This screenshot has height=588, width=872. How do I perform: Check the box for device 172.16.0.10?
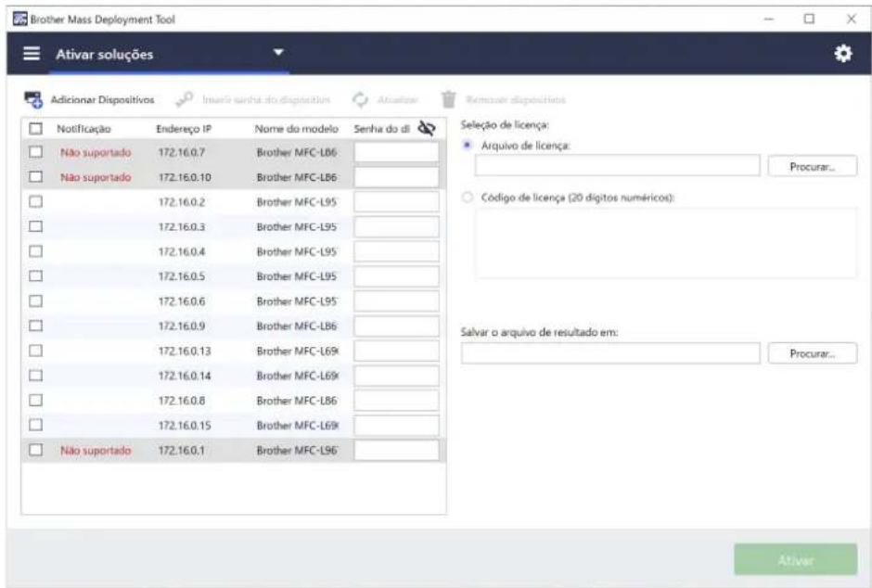35,177
